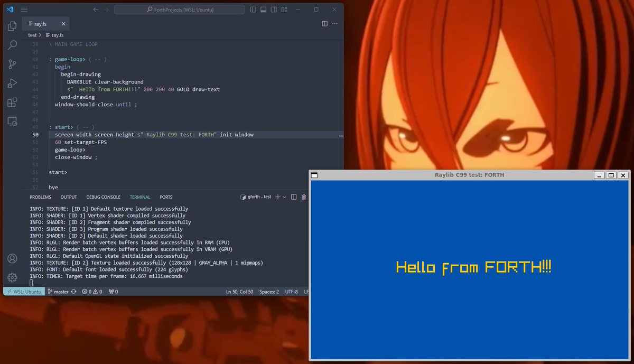Close the ray.fs editor tab

click(x=62, y=24)
